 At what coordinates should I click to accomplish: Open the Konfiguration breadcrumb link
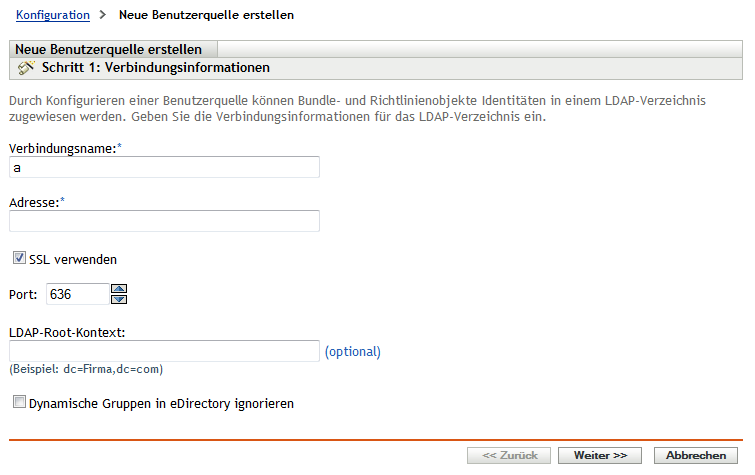[x=53, y=16]
